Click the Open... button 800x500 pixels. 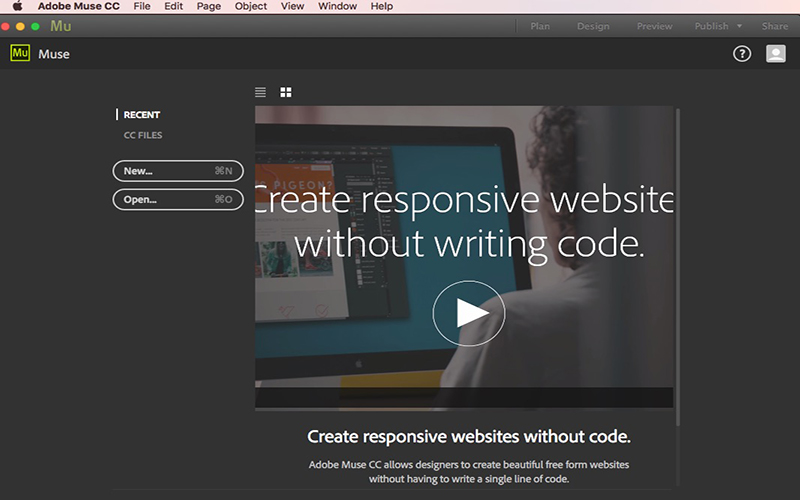[178, 199]
